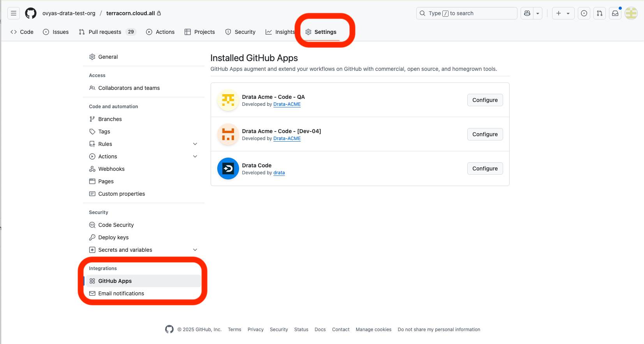644x344 pixels.
Task: Configure the Drata Code app
Action: (x=485, y=168)
